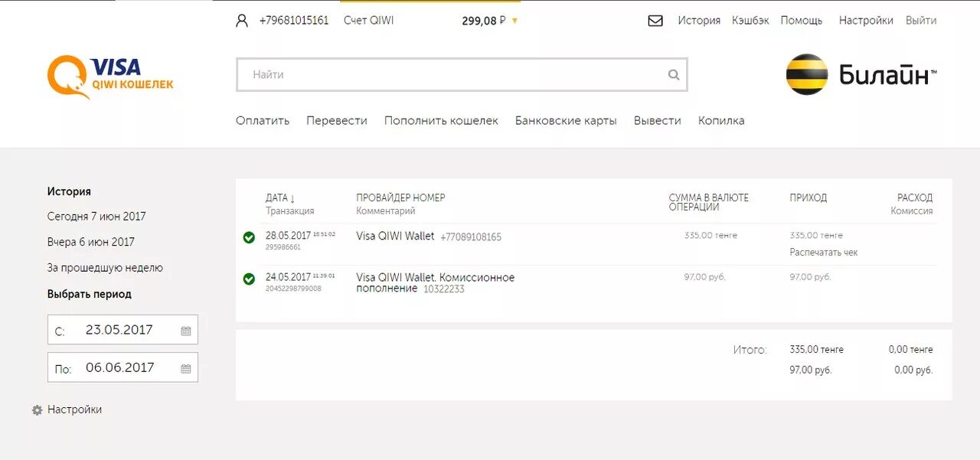Click the search magnifier icon

point(674,74)
